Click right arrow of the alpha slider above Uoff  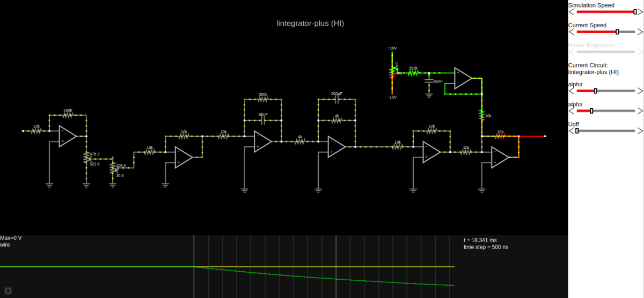pos(640,111)
